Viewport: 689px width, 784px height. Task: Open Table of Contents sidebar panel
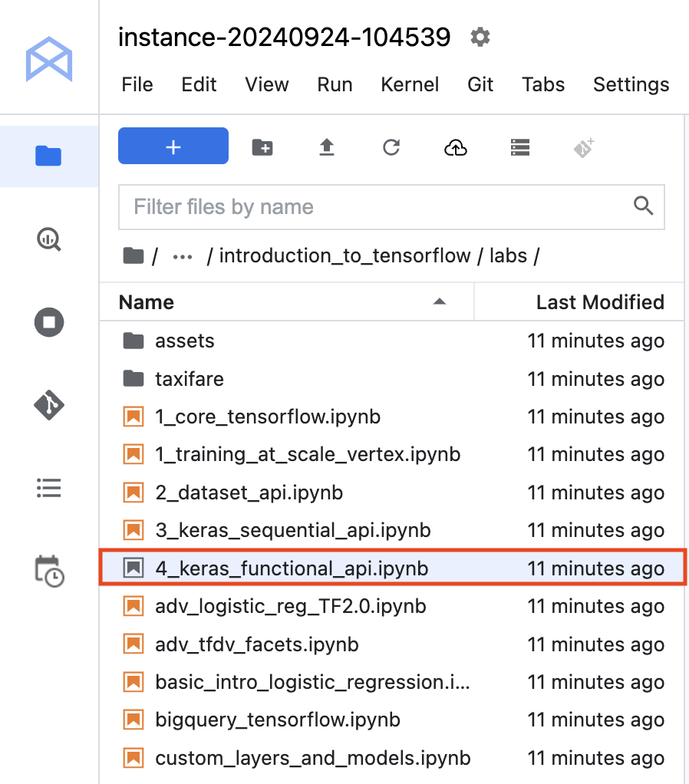click(x=49, y=488)
